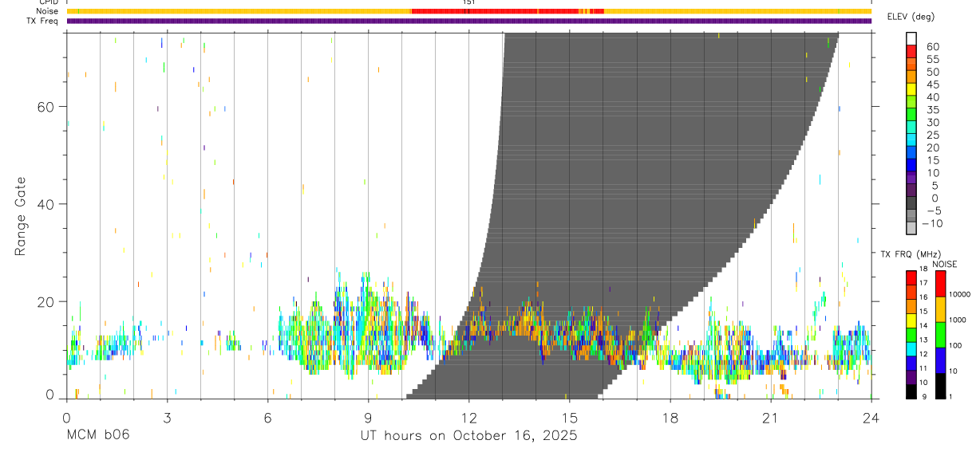Click '10000' on the NOISE legend
The height and width of the screenshot is (452, 980).
(961, 295)
